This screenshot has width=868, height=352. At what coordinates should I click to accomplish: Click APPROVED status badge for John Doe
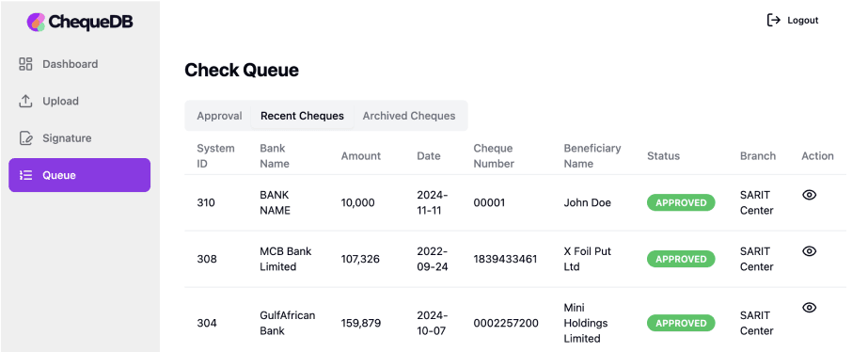681,202
